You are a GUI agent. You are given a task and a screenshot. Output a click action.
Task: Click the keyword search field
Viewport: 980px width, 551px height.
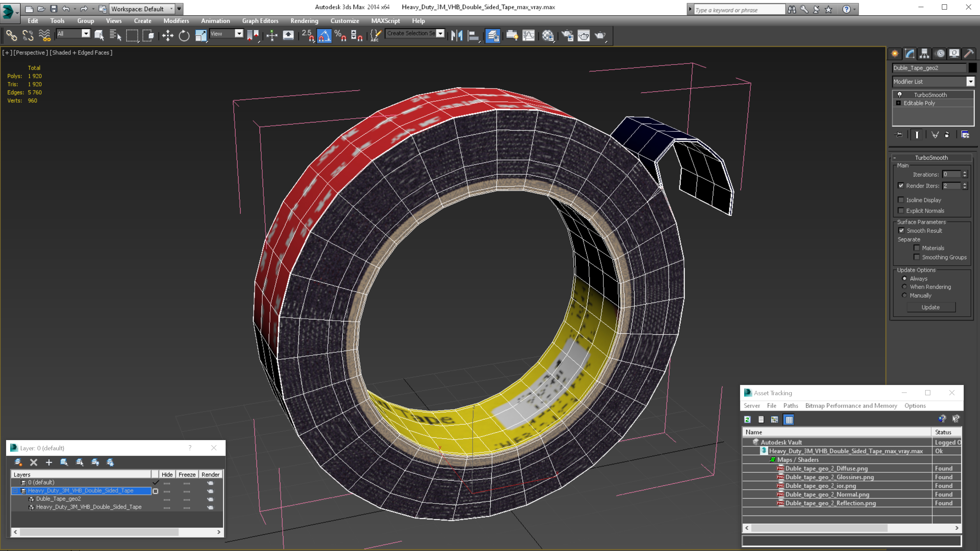[739, 10]
